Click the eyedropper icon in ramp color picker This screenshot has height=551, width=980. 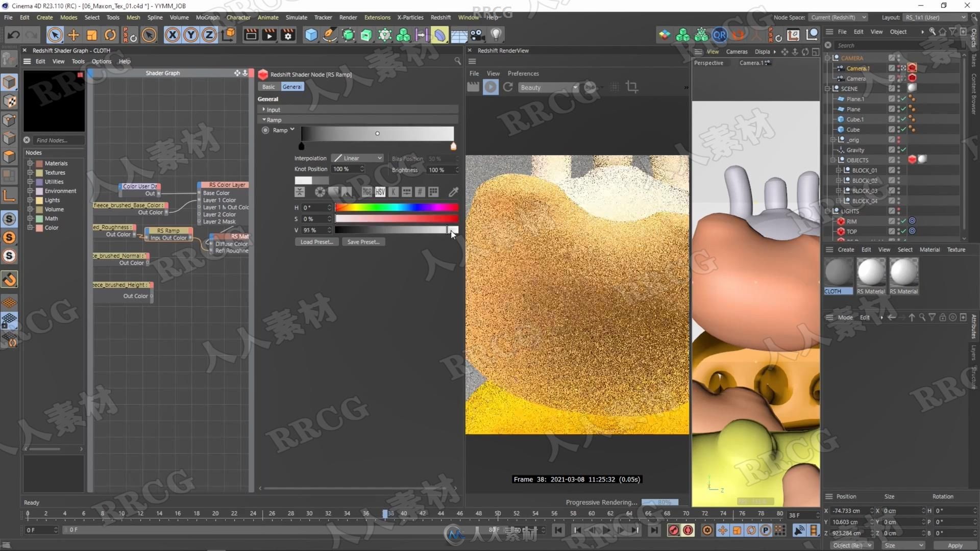453,192
